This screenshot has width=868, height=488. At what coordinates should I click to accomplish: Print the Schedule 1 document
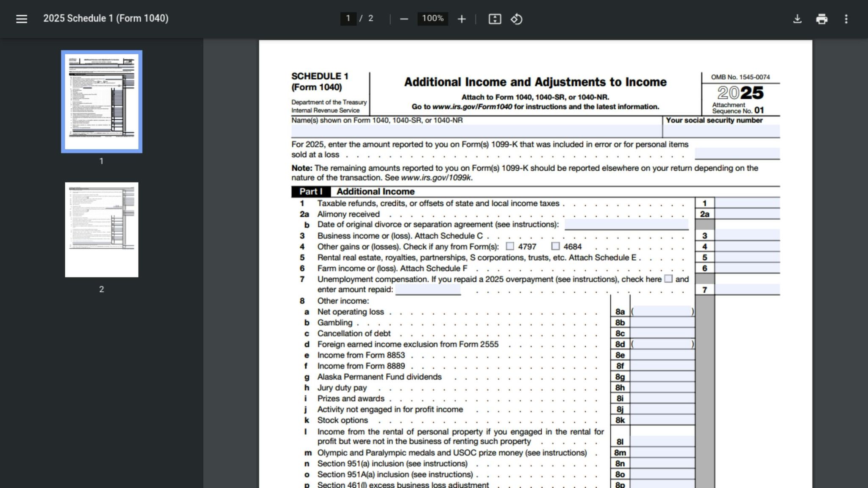click(x=821, y=19)
